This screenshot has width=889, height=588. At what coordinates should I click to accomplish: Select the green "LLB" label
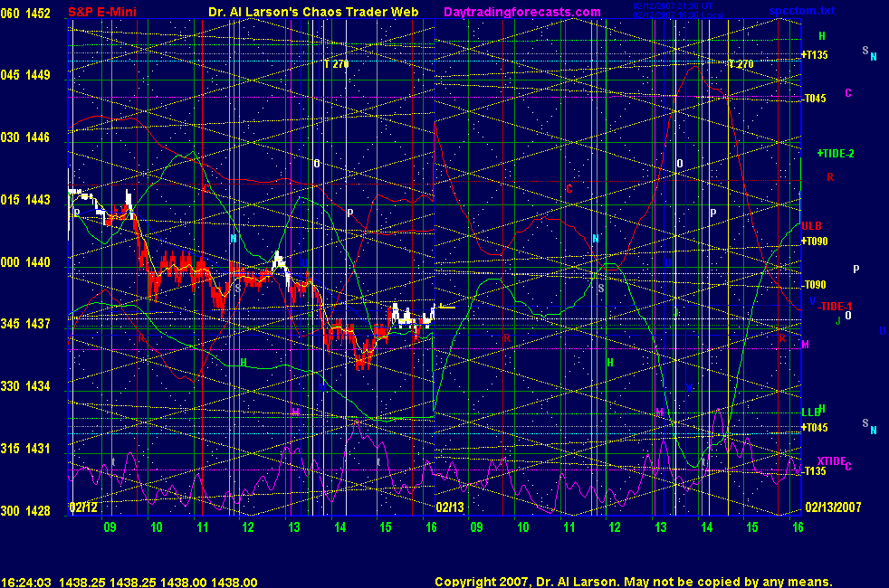(811, 413)
